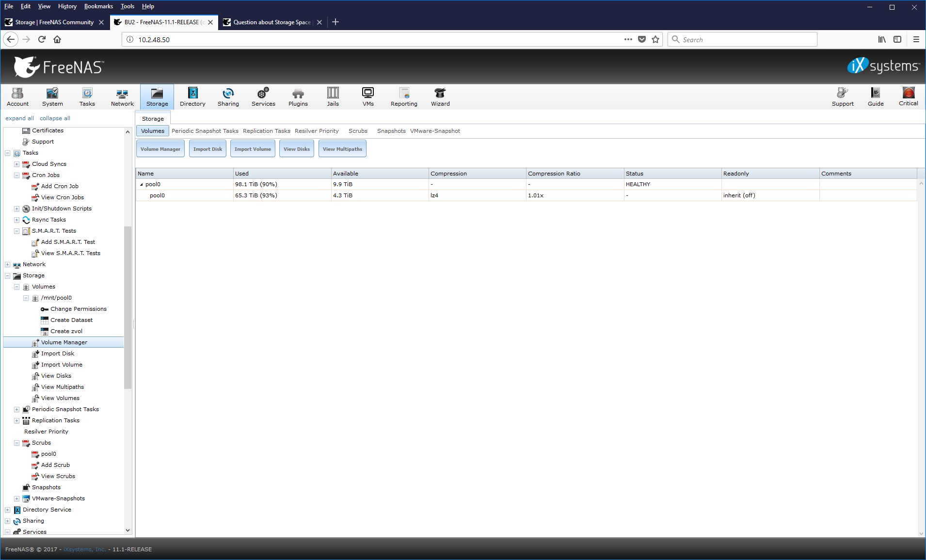Image resolution: width=926 pixels, height=560 pixels.
Task: Expand the Rsync Tasks node
Action: pyautogui.click(x=16, y=220)
